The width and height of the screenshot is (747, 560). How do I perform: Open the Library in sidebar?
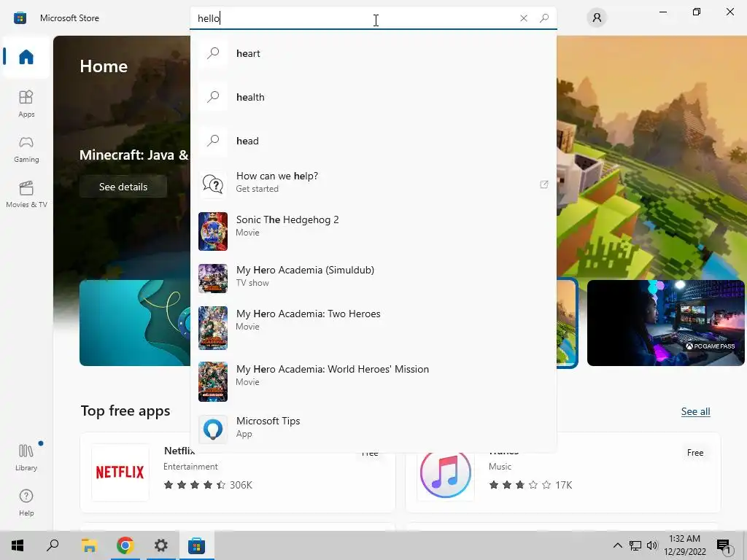[x=26, y=457]
